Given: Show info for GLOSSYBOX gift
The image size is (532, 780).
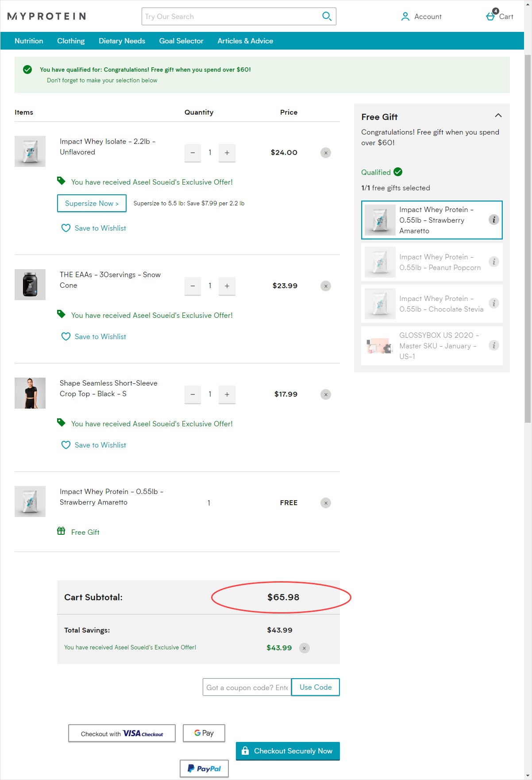Looking at the screenshot, I should point(494,345).
